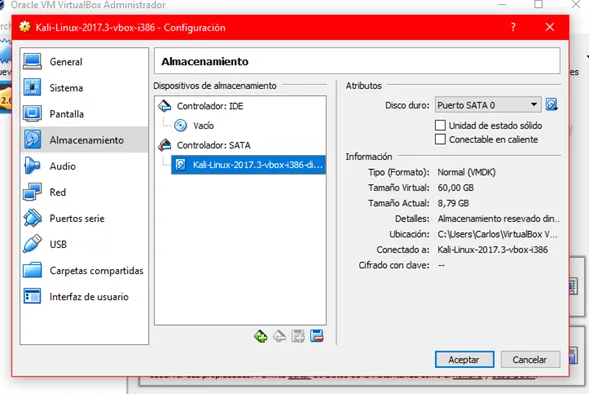
Task: Select the Controlador: IDE tree row
Action: (x=240, y=106)
